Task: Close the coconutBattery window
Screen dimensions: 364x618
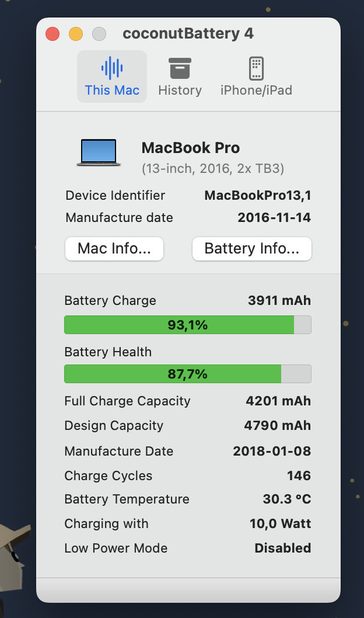Action: tap(52, 34)
